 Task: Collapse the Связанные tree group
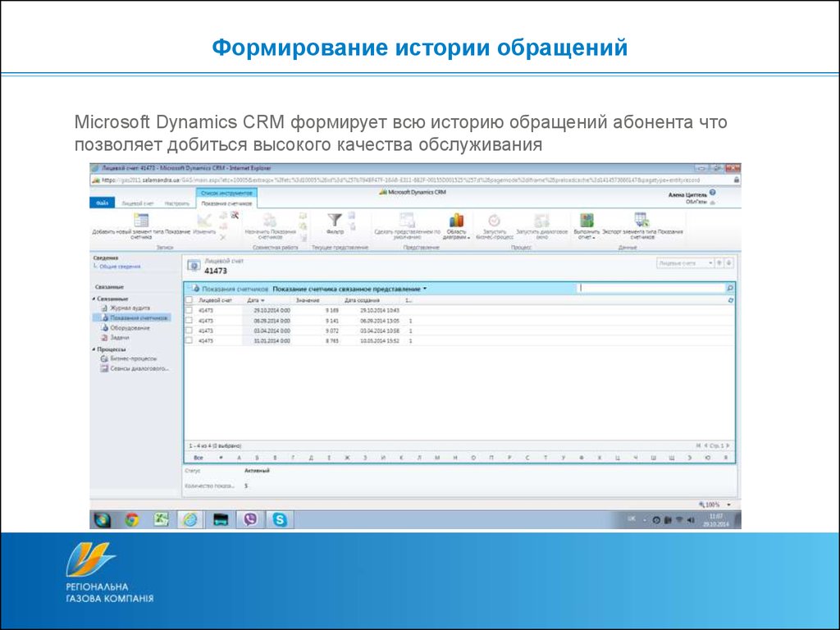click(x=94, y=299)
